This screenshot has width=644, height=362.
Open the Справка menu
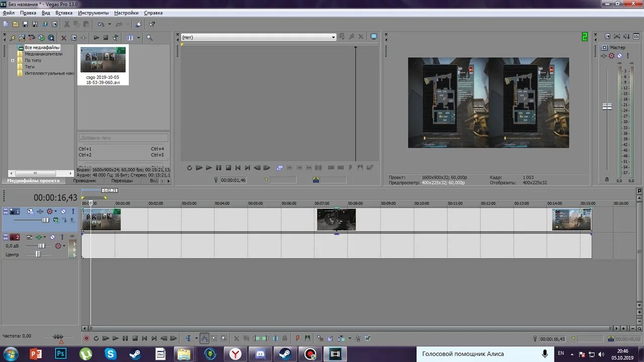point(153,13)
